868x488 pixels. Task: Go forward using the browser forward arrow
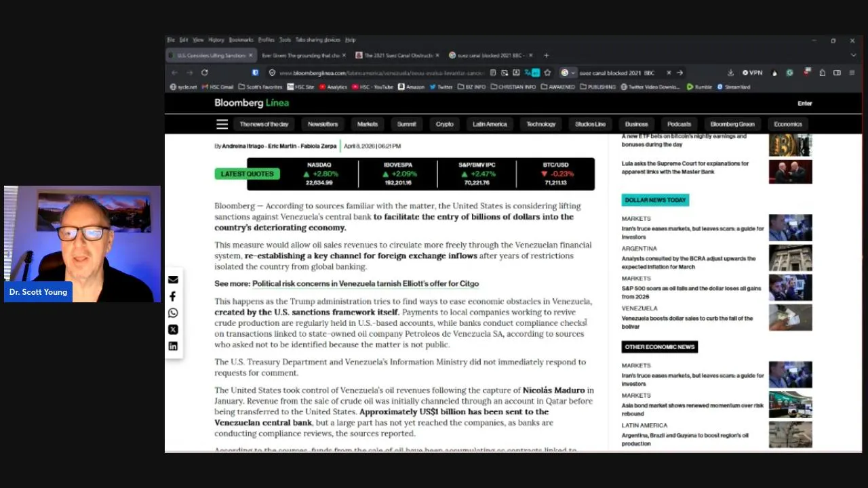(x=189, y=73)
